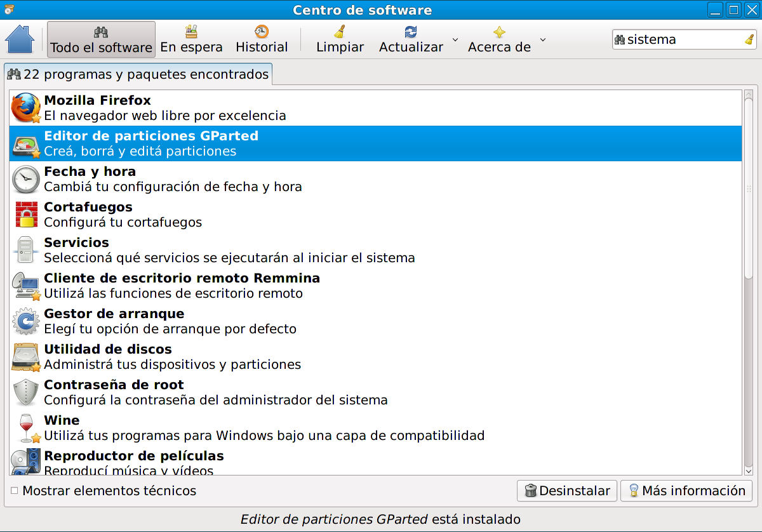The height and width of the screenshot is (532, 762).
Task: Click 'Configurá tu cortafuegos' description
Action: tap(123, 222)
